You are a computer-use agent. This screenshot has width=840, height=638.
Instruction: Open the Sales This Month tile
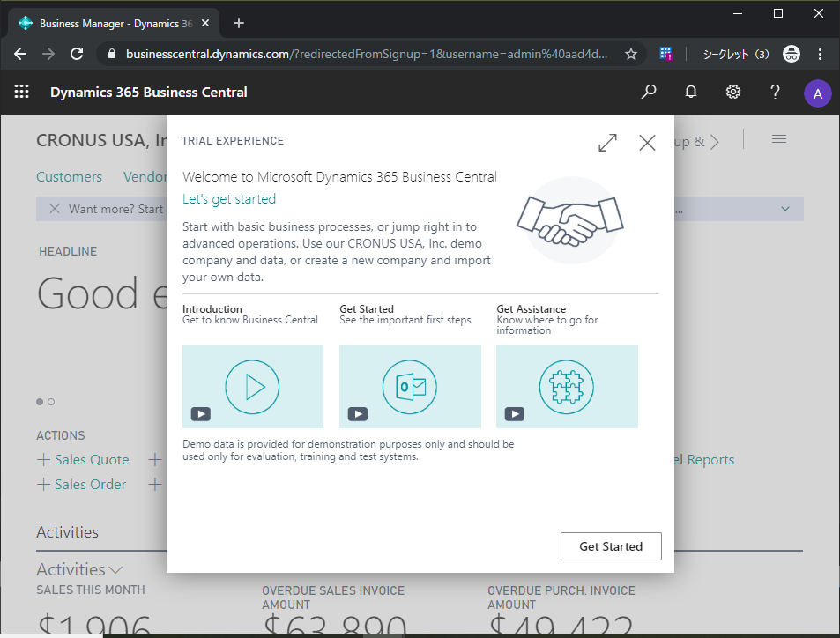coord(93,610)
